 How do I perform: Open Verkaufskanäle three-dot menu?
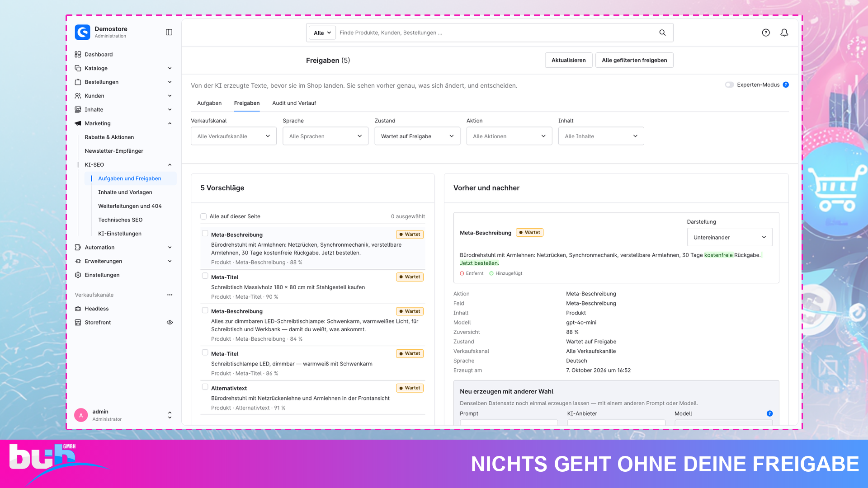pos(170,295)
